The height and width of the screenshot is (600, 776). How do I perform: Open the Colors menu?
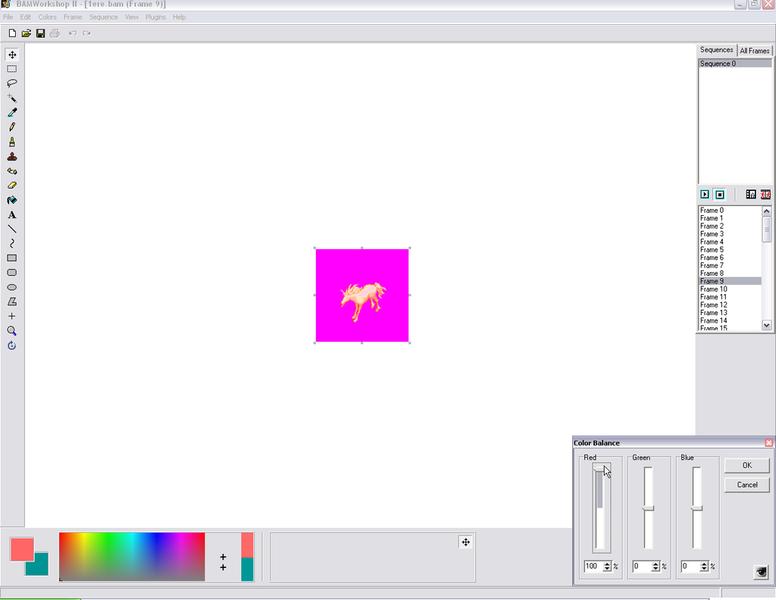[48, 17]
